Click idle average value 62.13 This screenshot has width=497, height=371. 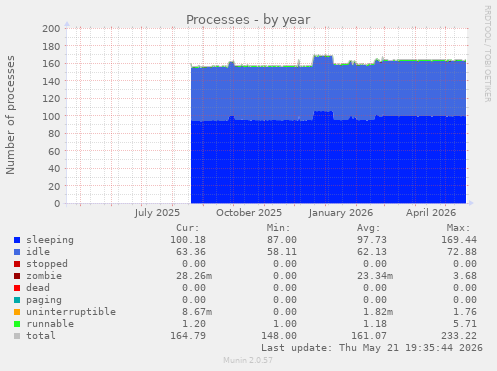(372, 252)
